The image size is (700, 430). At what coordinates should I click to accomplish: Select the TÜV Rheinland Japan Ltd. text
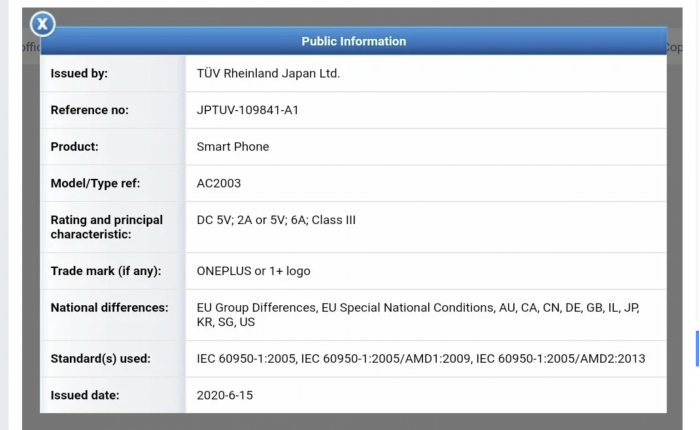(x=268, y=74)
